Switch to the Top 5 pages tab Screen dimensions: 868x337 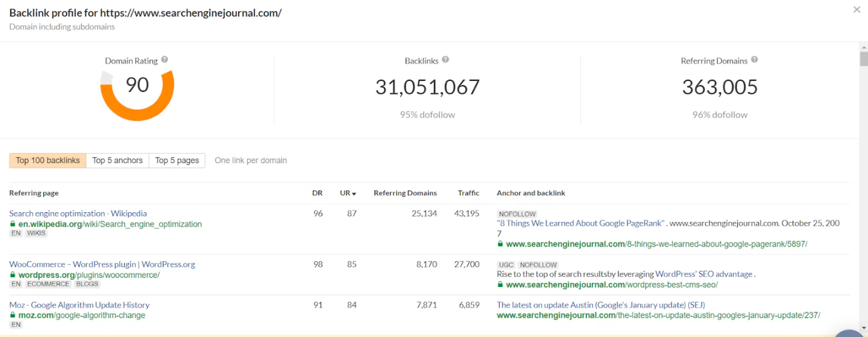point(177,160)
